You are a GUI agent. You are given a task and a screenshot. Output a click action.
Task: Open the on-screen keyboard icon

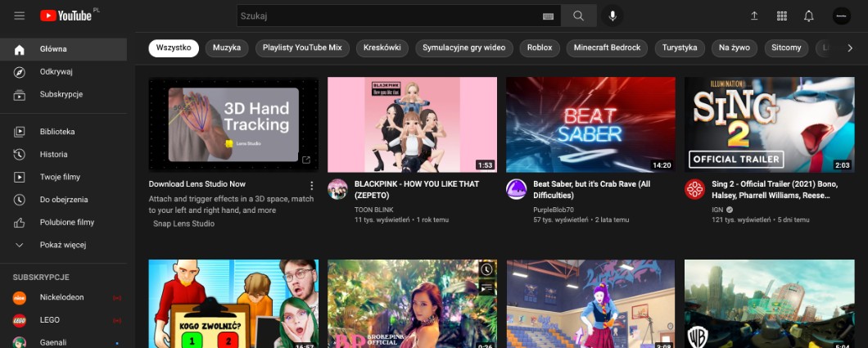coord(548,16)
